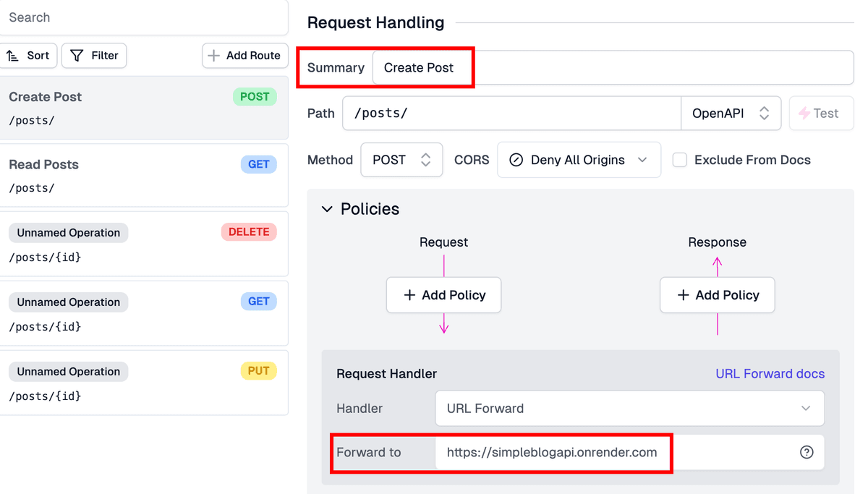Add a policy to the Request flow
This screenshot has height=494, width=868.
coord(443,295)
